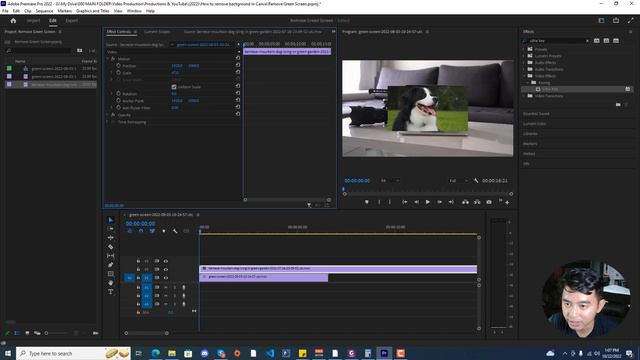Reset the Anchor Point parameter
Screen dimensions: 640x360
click(238, 100)
